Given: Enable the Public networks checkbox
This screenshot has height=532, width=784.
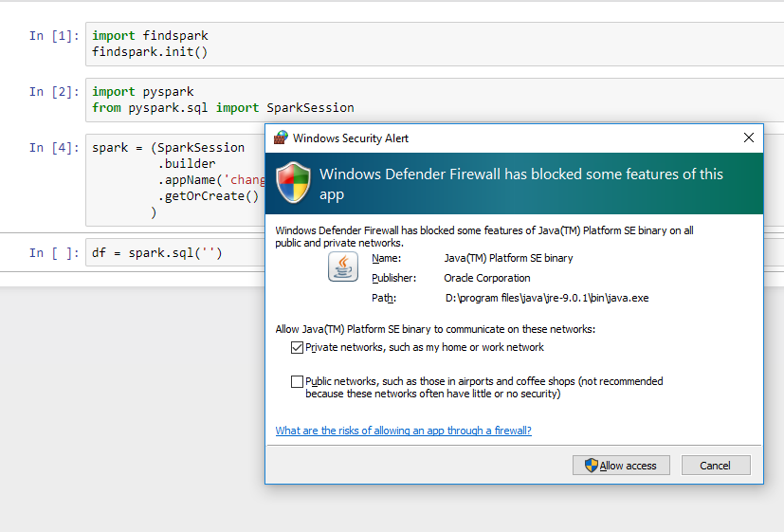Looking at the screenshot, I should [297, 381].
